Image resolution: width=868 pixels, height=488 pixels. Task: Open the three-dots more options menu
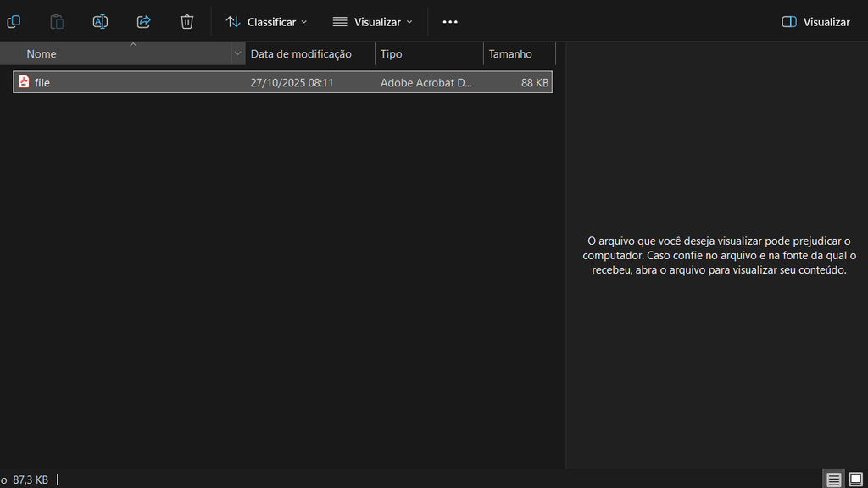(x=450, y=22)
